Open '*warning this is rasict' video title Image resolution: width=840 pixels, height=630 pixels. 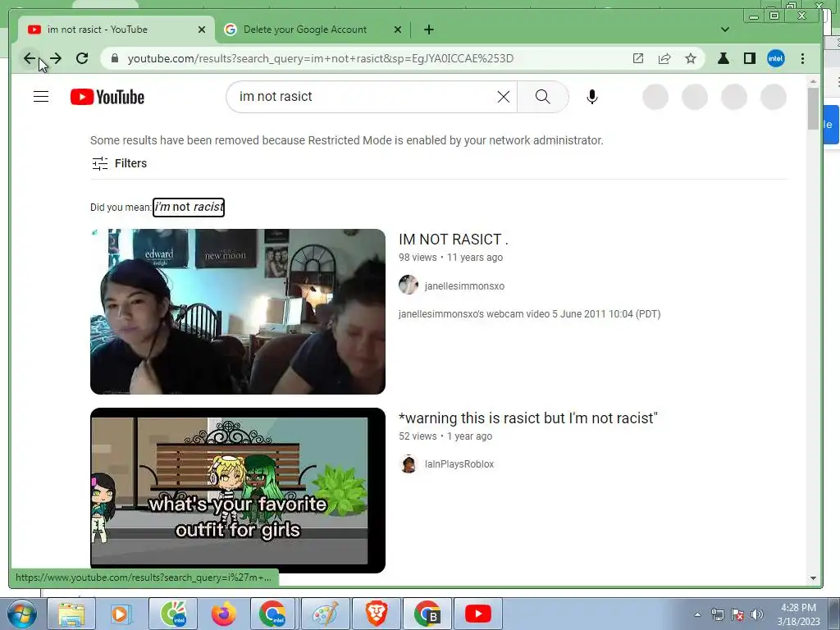[527, 418]
